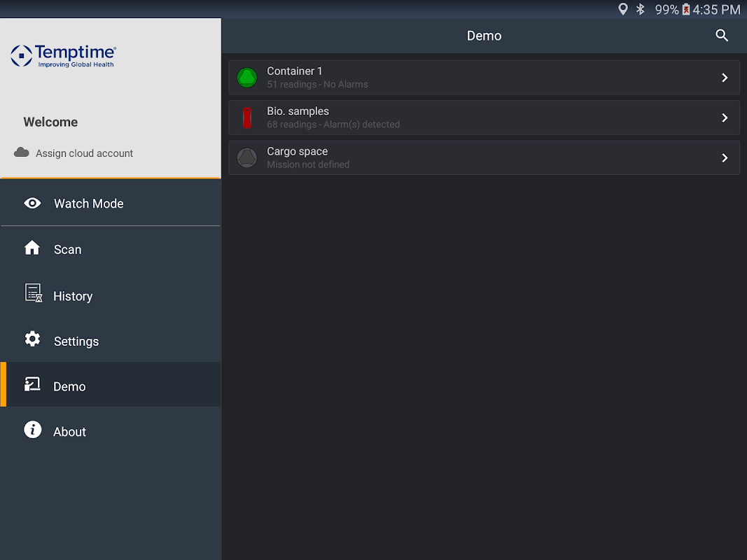Click the gray Cargo space sensor icon

click(246, 157)
